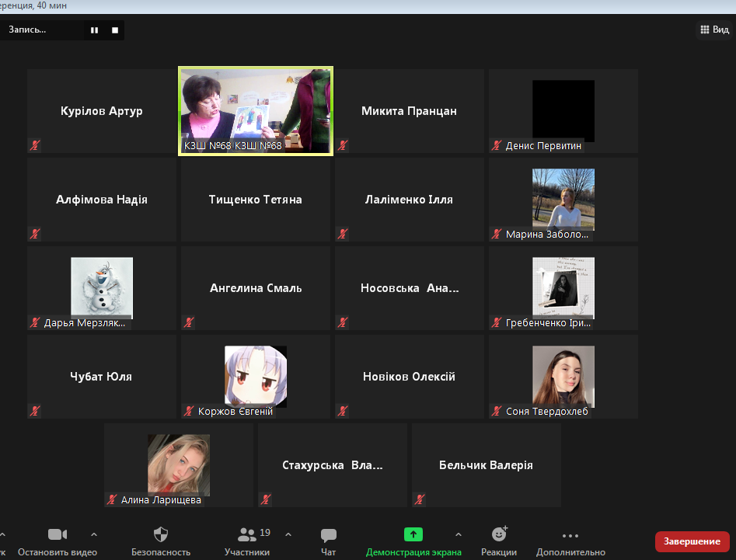Click the muted mic icon on Бельчик Валерія
Screen dimensions: 736x560
pos(420,499)
